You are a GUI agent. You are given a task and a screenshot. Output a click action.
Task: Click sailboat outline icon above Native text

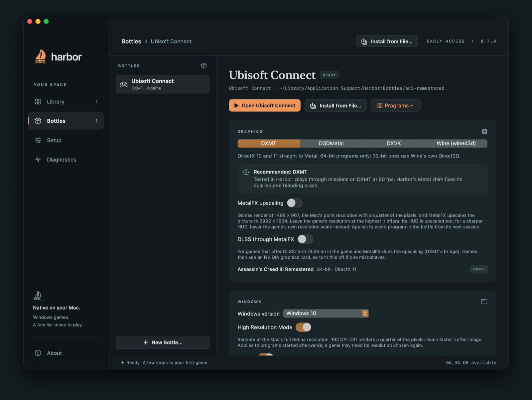coord(38,296)
